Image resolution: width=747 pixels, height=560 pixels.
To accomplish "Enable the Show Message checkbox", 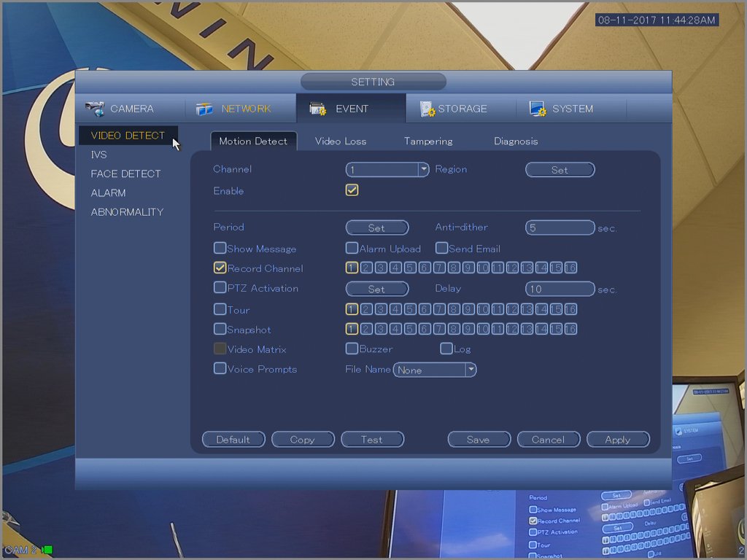I will 220,249.
